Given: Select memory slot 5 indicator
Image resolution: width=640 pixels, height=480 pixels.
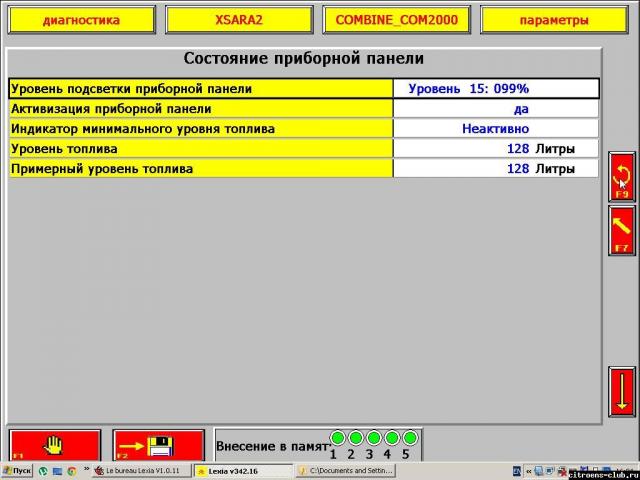Looking at the screenshot, I should 409,438.
